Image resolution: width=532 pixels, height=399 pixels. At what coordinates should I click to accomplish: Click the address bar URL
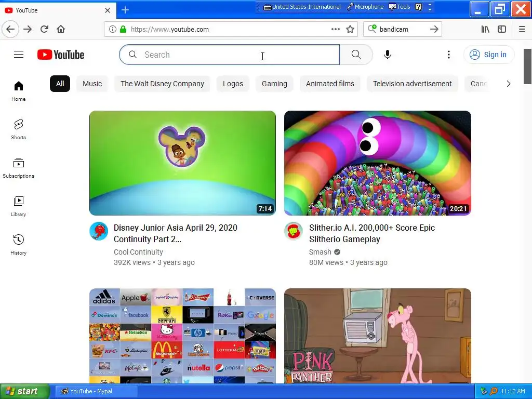coord(170,29)
